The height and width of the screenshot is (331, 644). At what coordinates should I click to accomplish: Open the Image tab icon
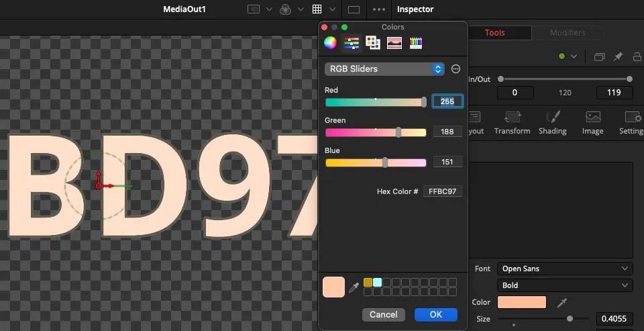pos(592,123)
